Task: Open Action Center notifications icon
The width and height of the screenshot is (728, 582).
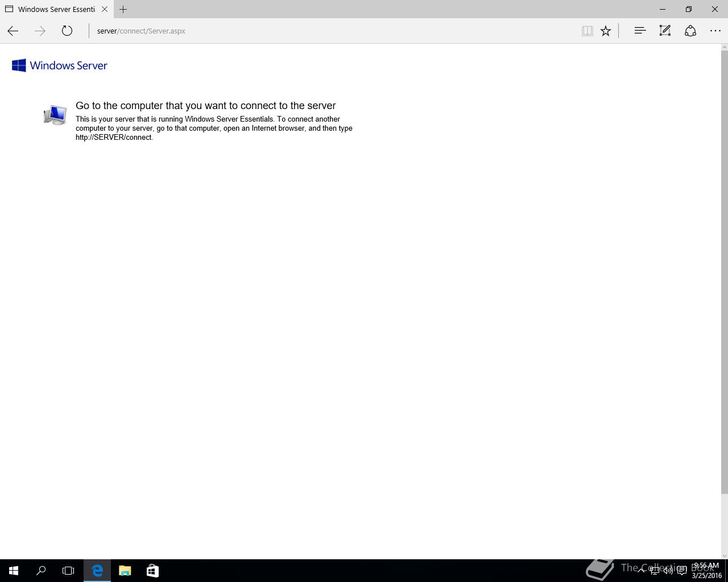Action: point(682,571)
